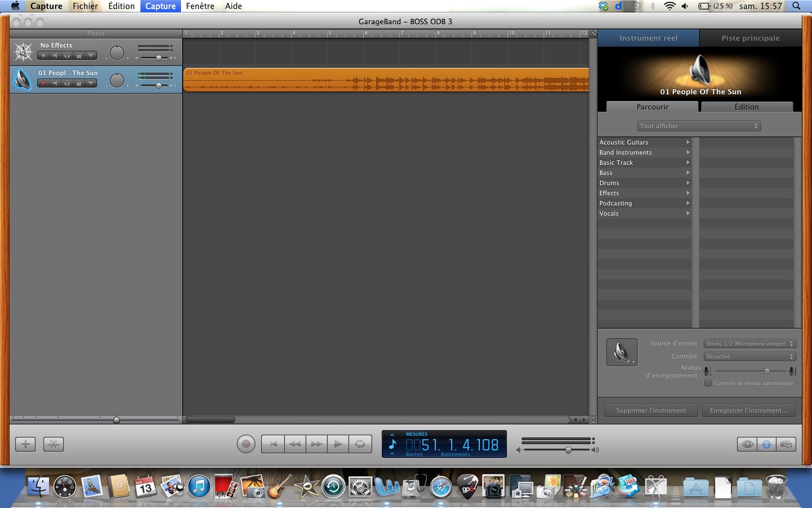Show automation on 01 People track

point(91,83)
